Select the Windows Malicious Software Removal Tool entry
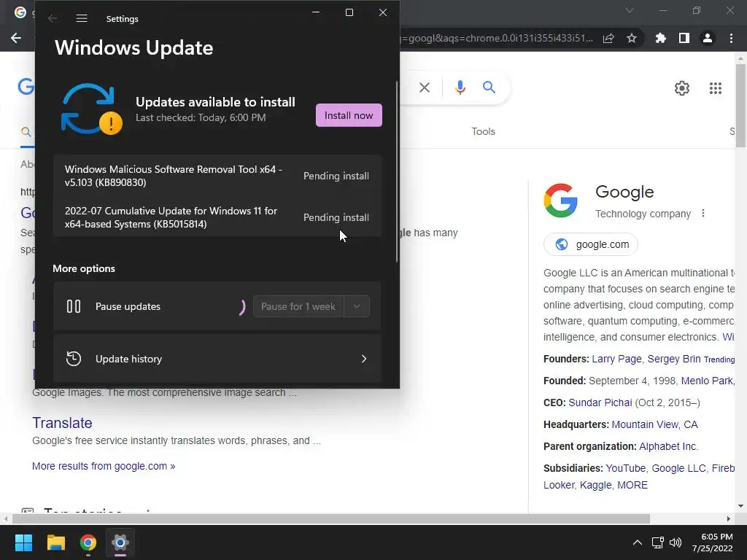 (217, 176)
